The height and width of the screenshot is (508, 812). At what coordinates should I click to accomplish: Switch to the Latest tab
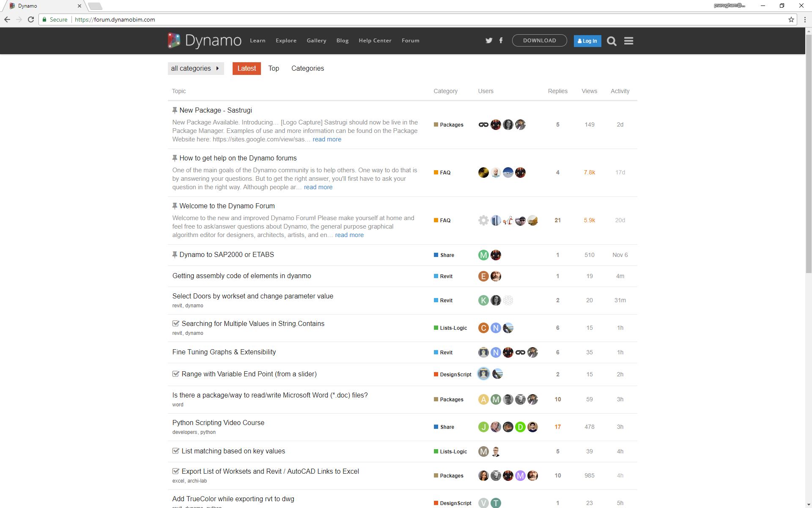point(247,68)
